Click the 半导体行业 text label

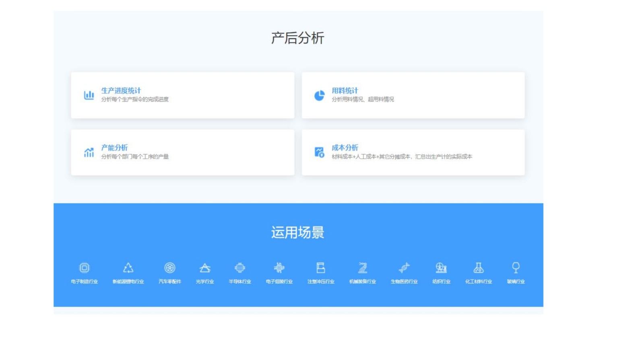(240, 282)
